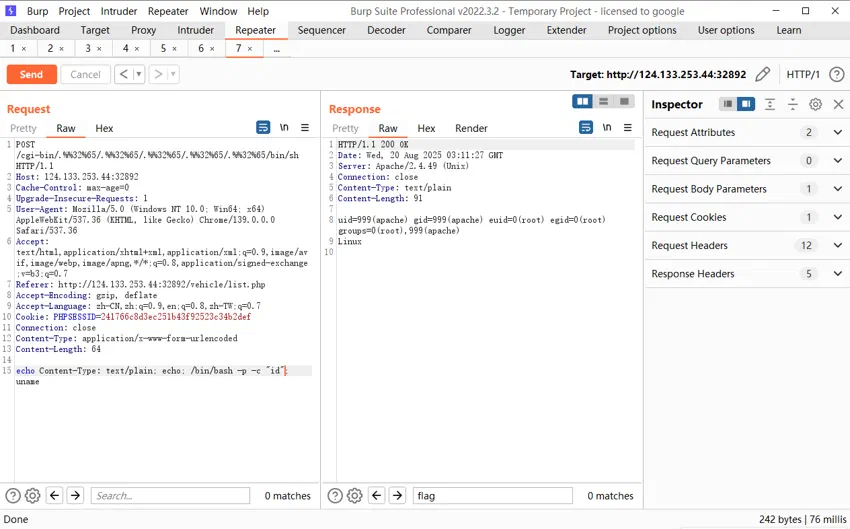The width and height of the screenshot is (850, 529).
Task: Show Request in Hex view
Action: 104,128
